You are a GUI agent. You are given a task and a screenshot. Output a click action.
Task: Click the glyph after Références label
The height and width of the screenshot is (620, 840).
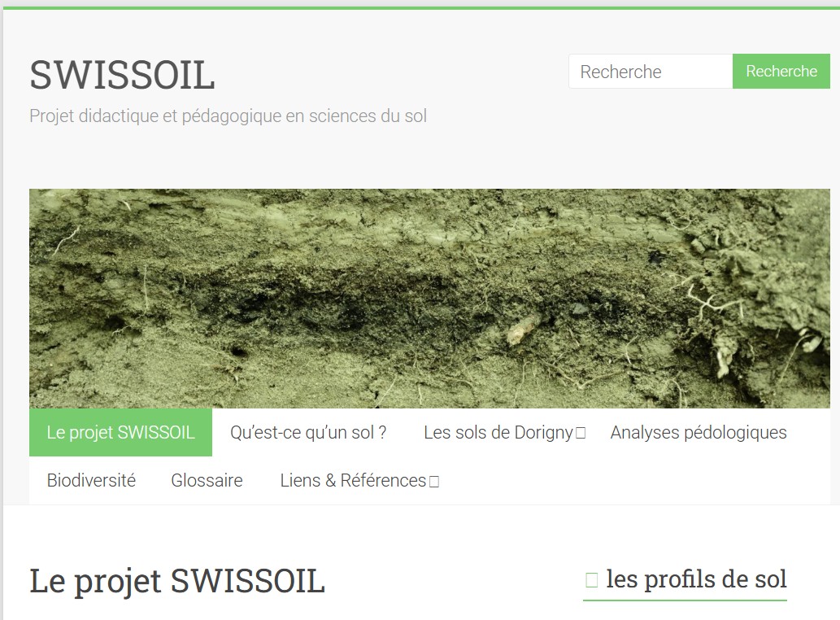[x=434, y=481]
